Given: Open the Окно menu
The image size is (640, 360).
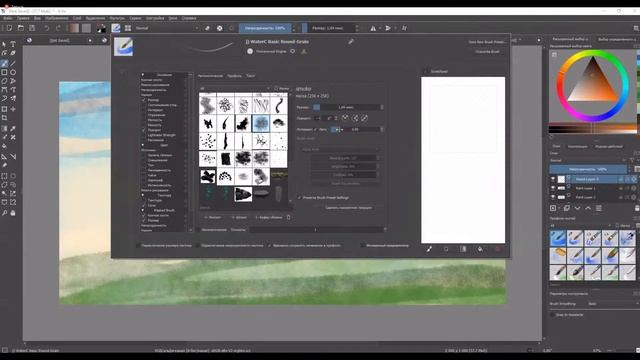Looking at the screenshot, I should click(x=173, y=18).
